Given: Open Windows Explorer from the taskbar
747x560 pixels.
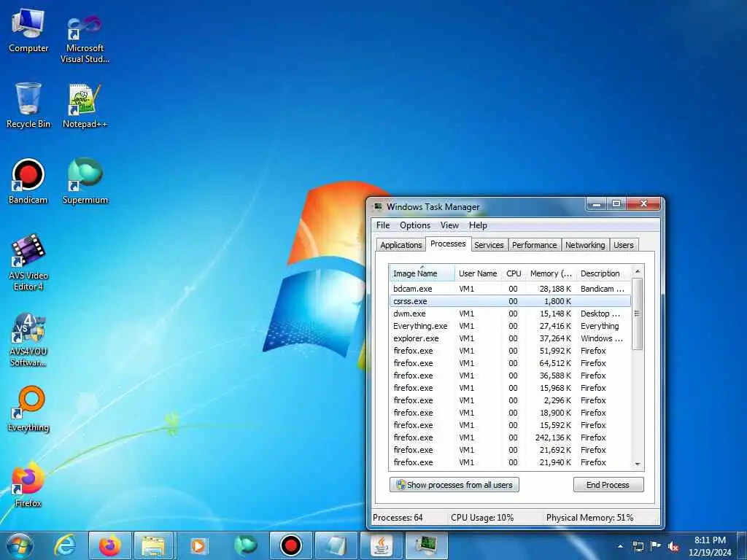Looking at the screenshot, I should point(155,545).
